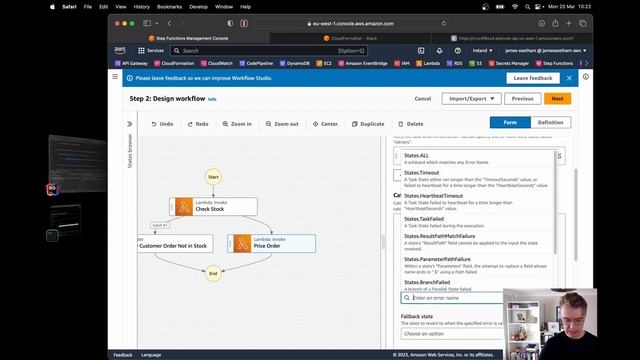Image resolution: width=640 pixels, height=360 pixels.
Task: Open Fallback state 'Choose an option' dropdown
Action: point(452,334)
